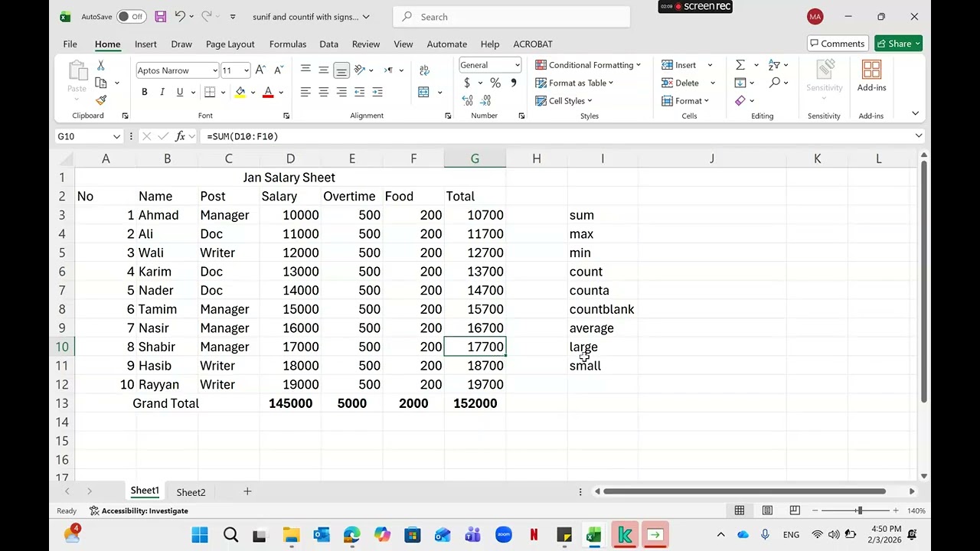The height and width of the screenshot is (551, 980).
Task: Apply Accounting dollar number format
Action: pos(467,83)
